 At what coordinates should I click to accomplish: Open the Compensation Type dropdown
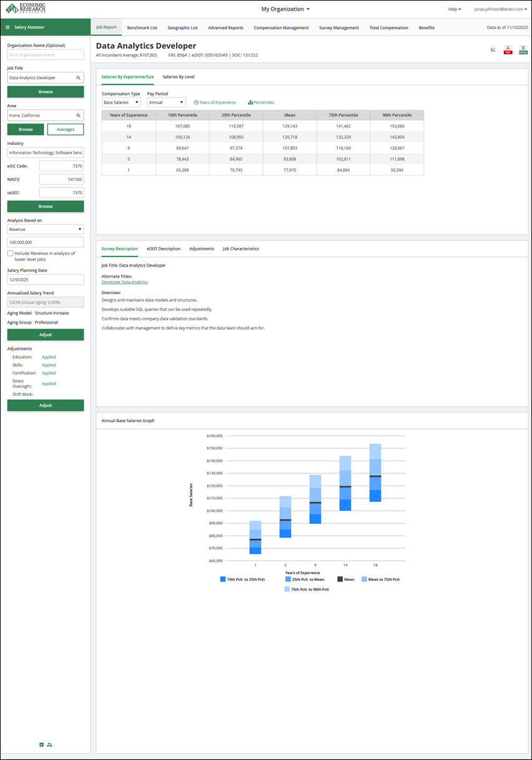[121, 102]
